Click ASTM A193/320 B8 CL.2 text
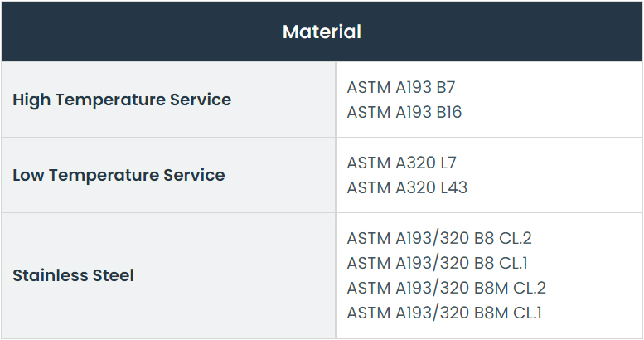644x340 pixels. [439, 239]
